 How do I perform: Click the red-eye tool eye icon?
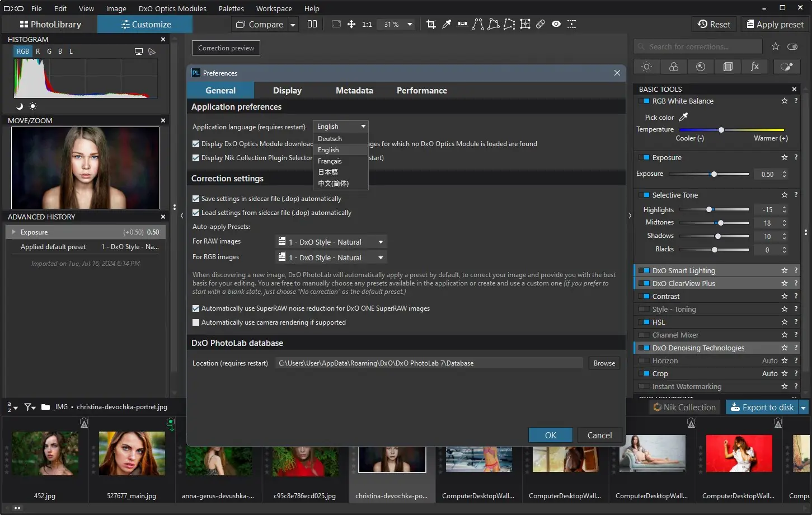(556, 24)
